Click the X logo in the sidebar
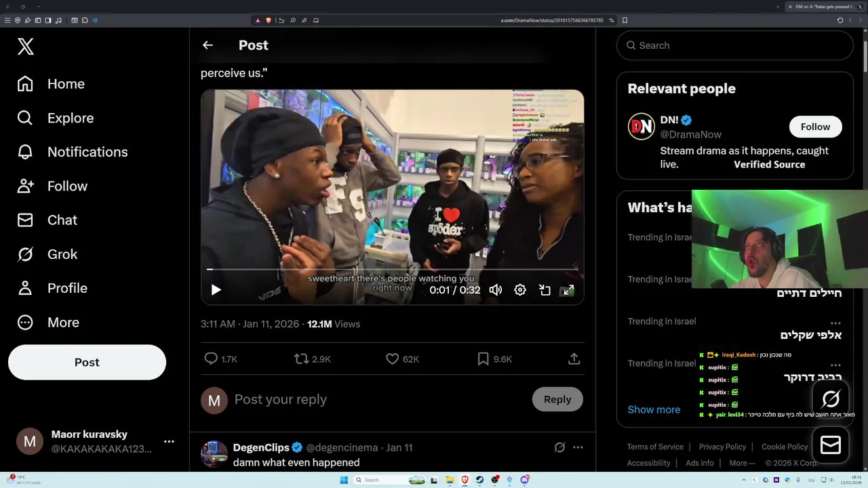Image resolution: width=868 pixels, height=488 pixels. [x=26, y=46]
